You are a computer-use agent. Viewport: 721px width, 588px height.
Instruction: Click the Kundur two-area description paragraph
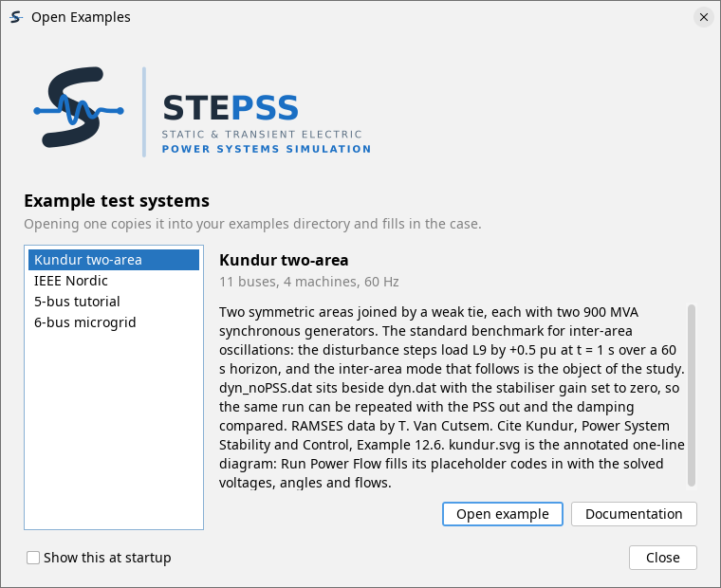click(452, 397)
